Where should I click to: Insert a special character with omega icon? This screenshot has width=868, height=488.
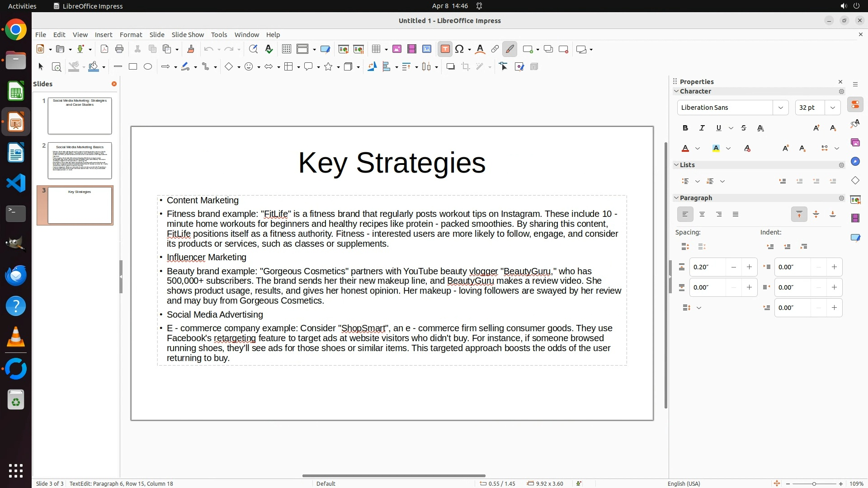pyautogui.click(x=459, y=49)
